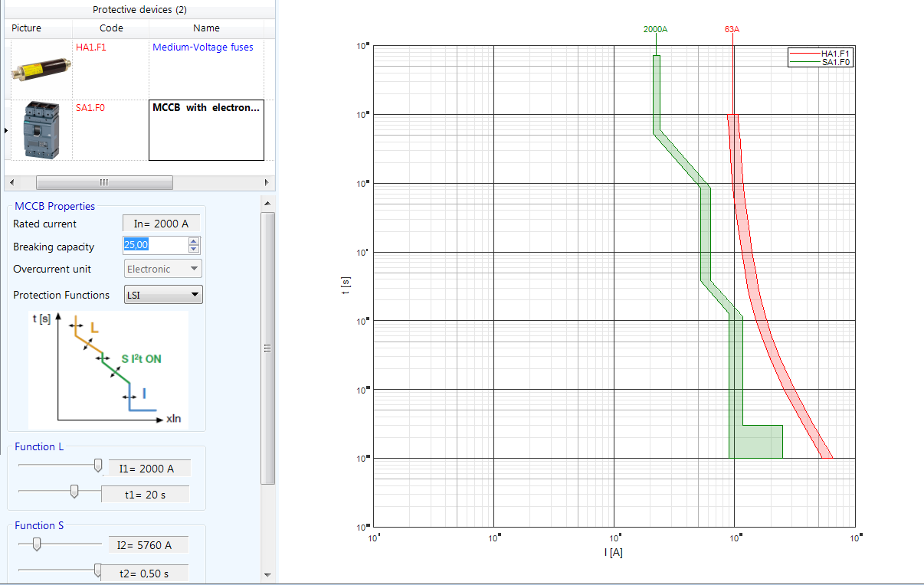
Task: Click the Medium-Voltage fuses name link
Action: 204,47
